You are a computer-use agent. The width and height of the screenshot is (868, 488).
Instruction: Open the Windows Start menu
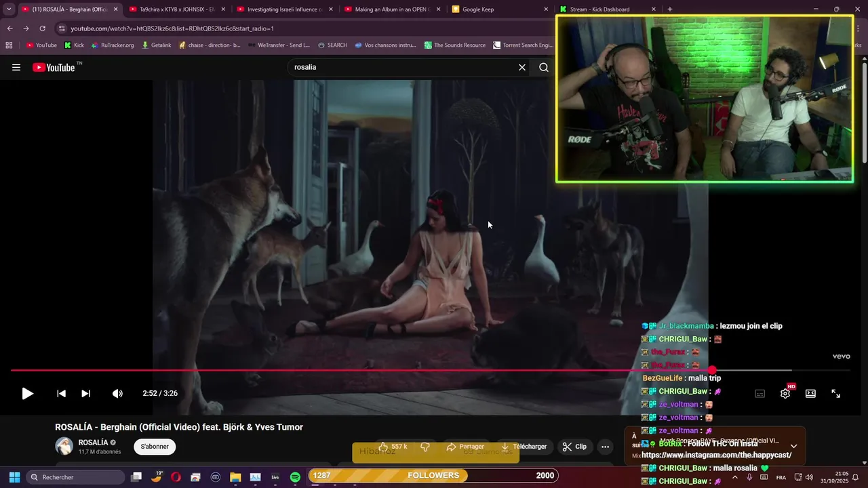14,477
